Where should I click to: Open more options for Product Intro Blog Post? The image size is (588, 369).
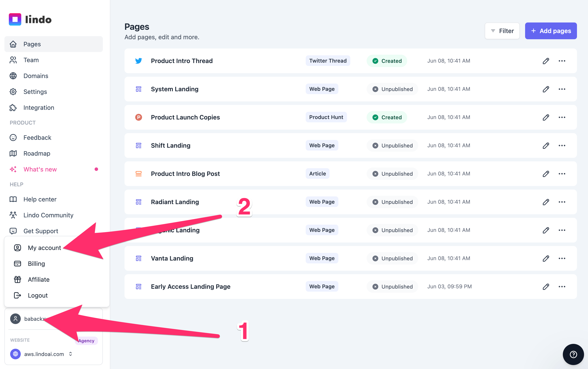(x=562, y=174)
